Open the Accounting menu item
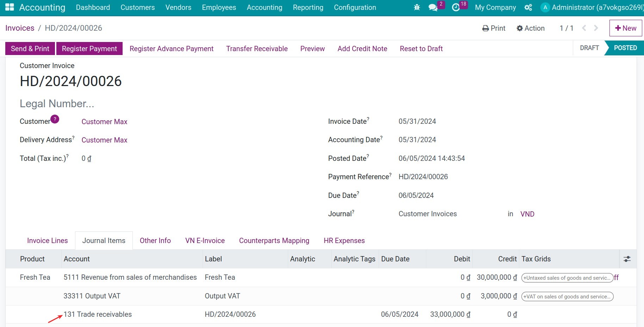644x327 pixels. coord(265,7)
